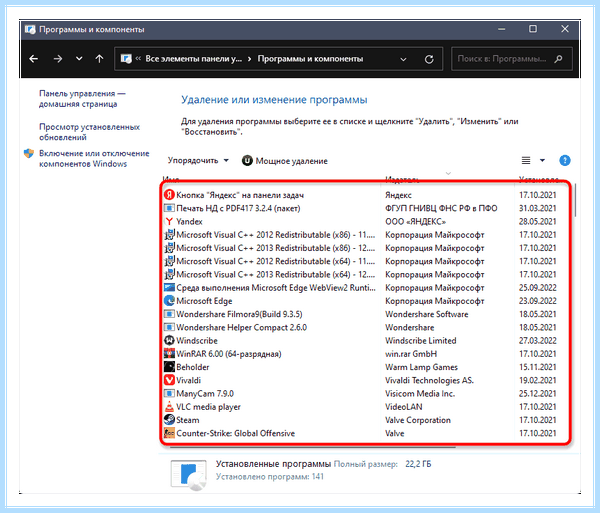The width and height of the screenshot is (600, 513).
Task: Select Wondershare Filmora9(Build 9.3.5) row
Action: (360, 314)
